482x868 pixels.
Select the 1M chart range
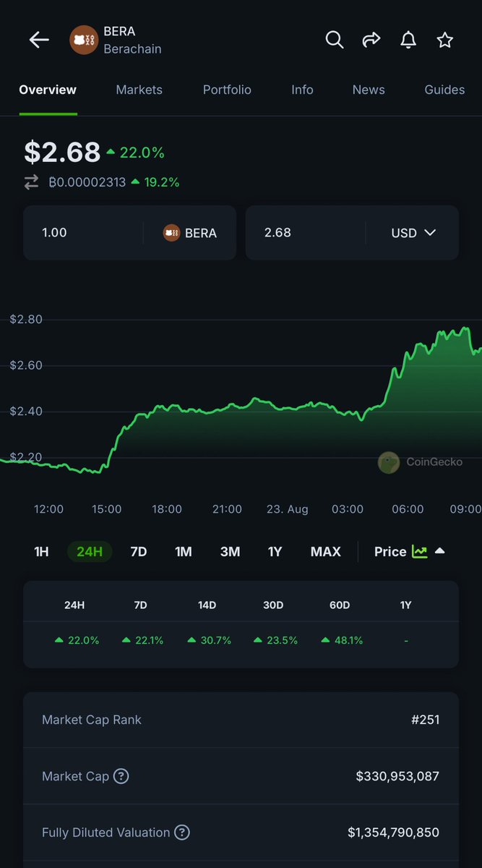pyautogui.click(x=184, y=552)
